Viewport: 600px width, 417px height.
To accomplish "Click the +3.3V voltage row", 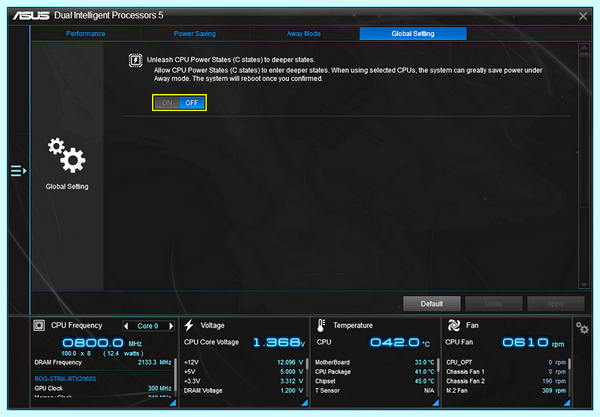I will (x=243, y=381).
